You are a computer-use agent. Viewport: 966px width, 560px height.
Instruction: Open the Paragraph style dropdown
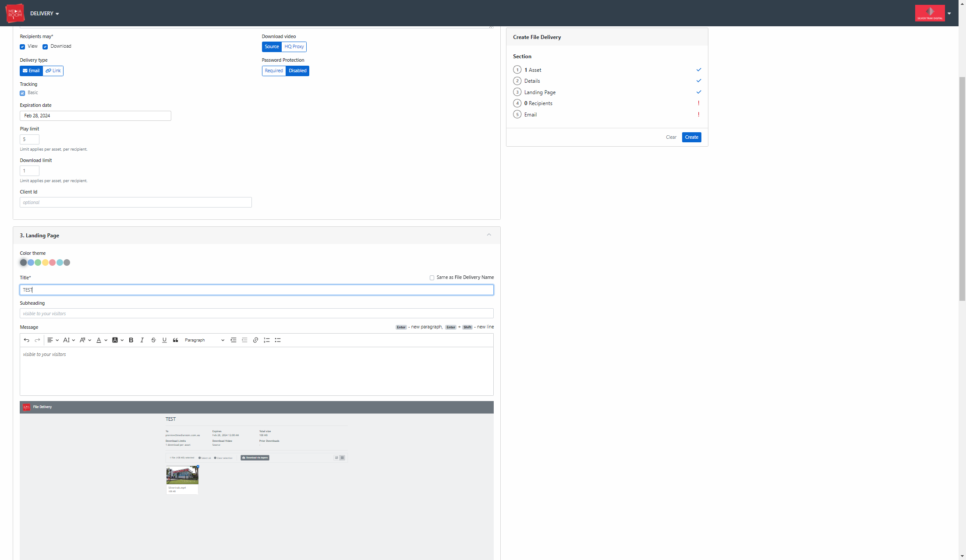pyautogui.click(x=204, y=340)
